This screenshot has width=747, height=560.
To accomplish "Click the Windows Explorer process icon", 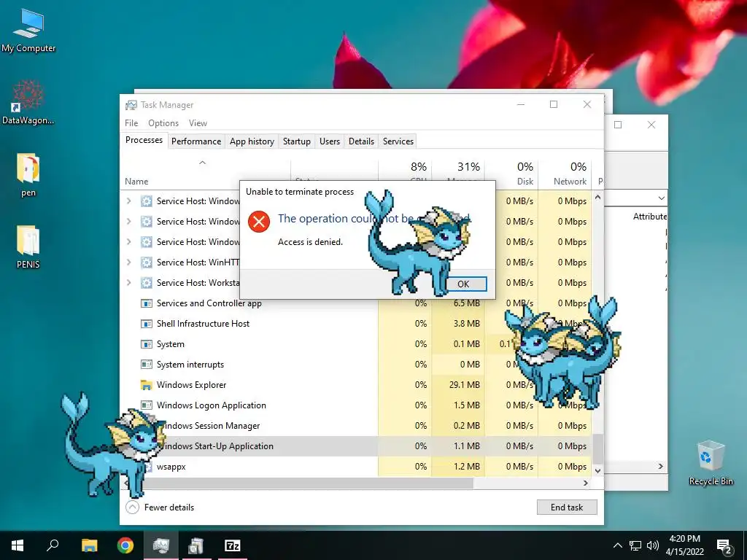I will click(146, 385).
